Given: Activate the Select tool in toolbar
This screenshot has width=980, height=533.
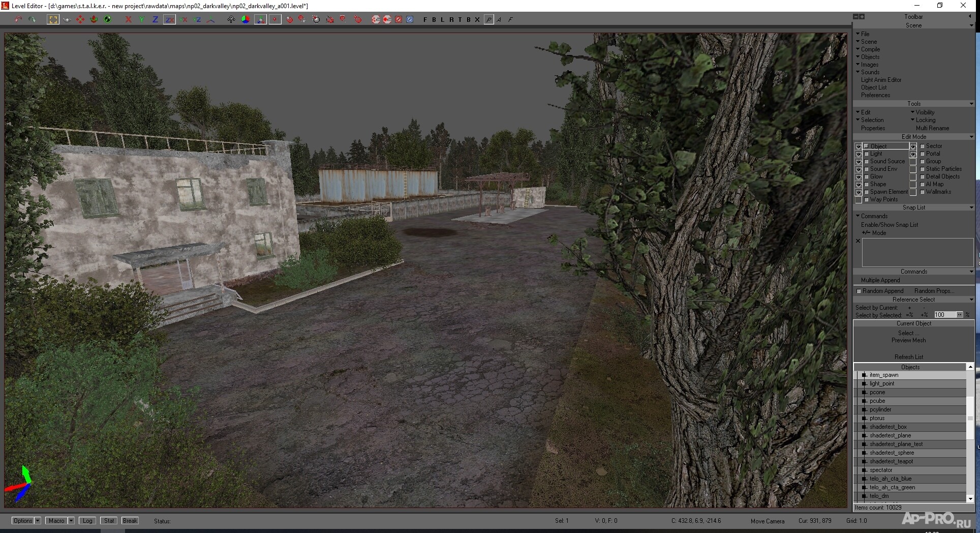Looking at the screenshot, I should click(53, 19).
